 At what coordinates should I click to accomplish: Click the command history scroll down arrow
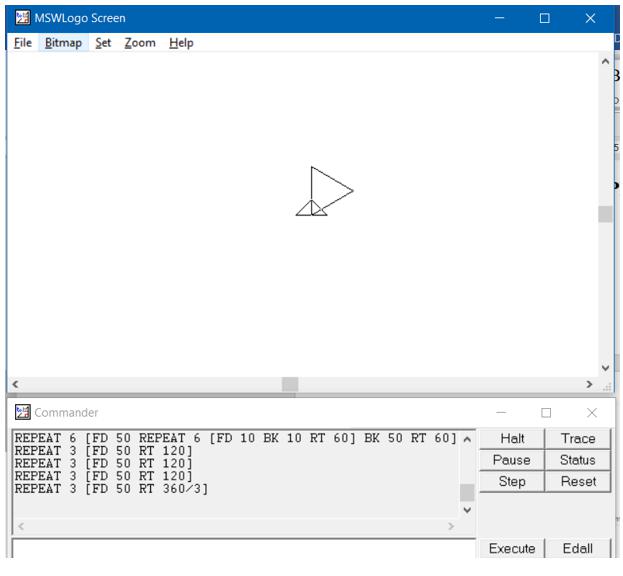pos(467,509)
